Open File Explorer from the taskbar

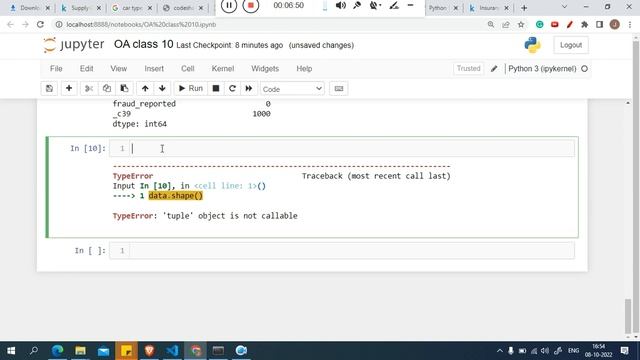(x=80, y=351)
